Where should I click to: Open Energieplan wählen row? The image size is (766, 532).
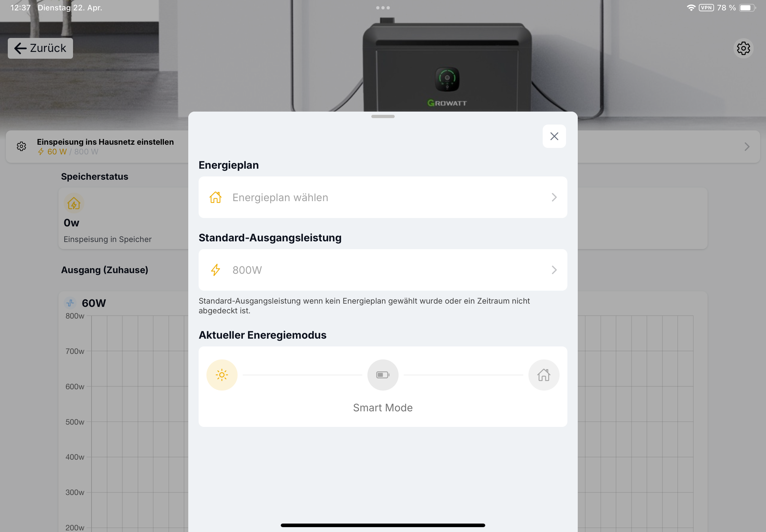point(383,197)
